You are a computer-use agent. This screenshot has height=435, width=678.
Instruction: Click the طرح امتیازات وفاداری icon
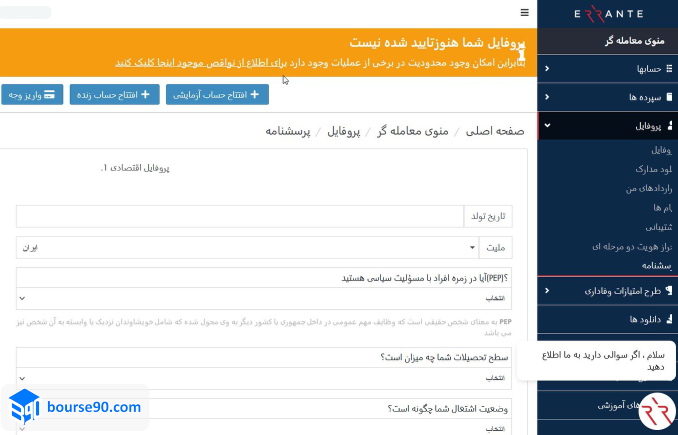click(x=669, y=290)
